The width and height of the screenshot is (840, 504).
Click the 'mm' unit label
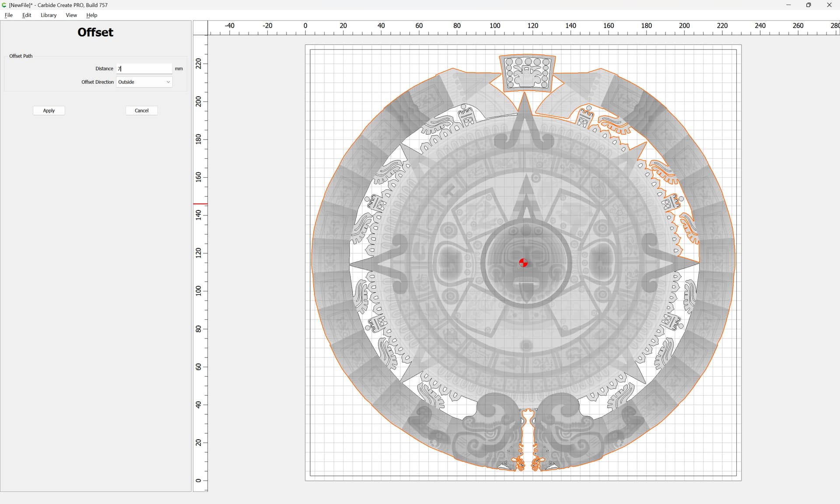(x=179, y=69)
